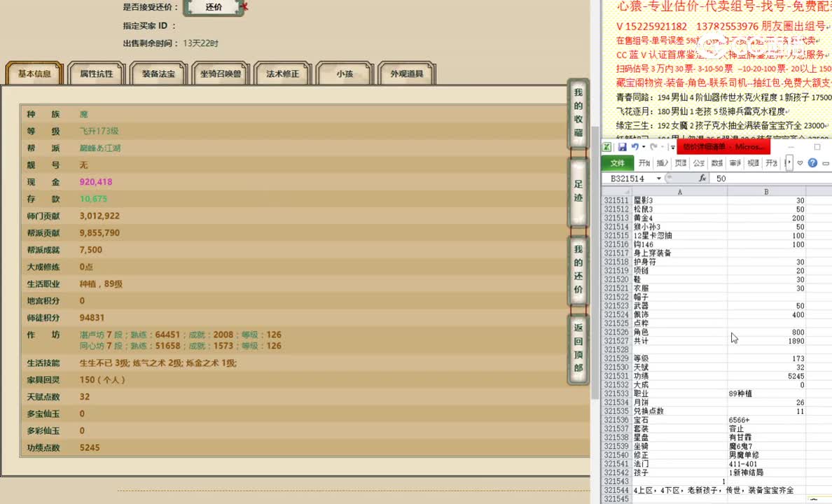Open the Insert Function (fx) dialog

(x=702, y=177)
